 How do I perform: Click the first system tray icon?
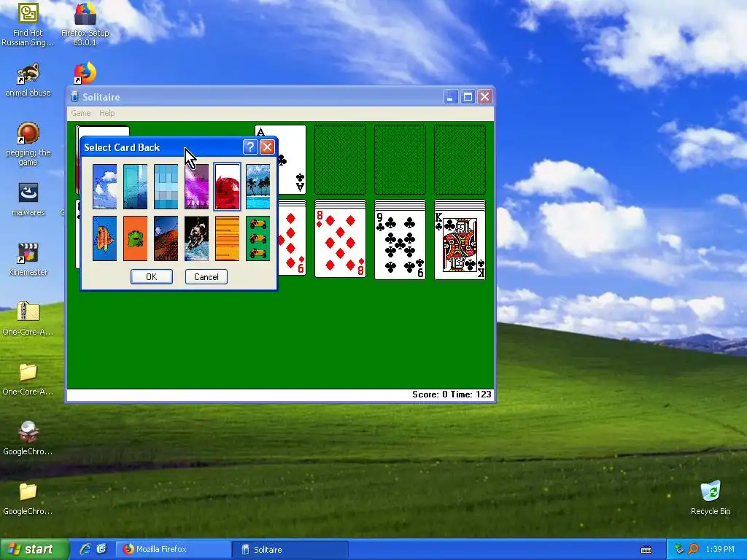pos(679,549)
